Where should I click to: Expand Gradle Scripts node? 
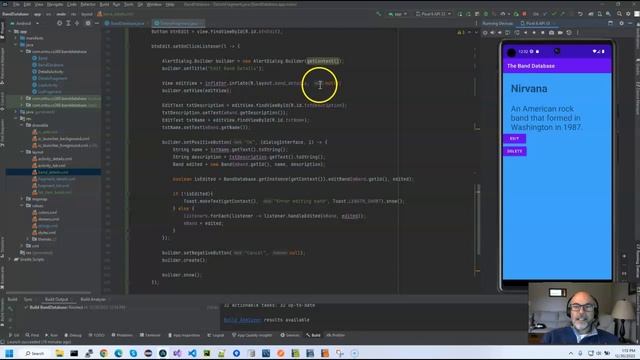coord(10,259)
